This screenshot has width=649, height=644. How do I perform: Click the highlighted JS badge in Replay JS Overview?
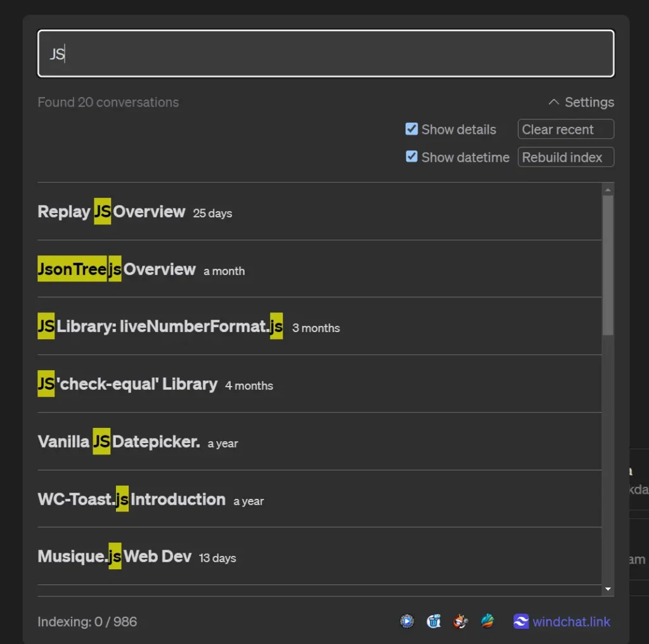click(102, 212)
